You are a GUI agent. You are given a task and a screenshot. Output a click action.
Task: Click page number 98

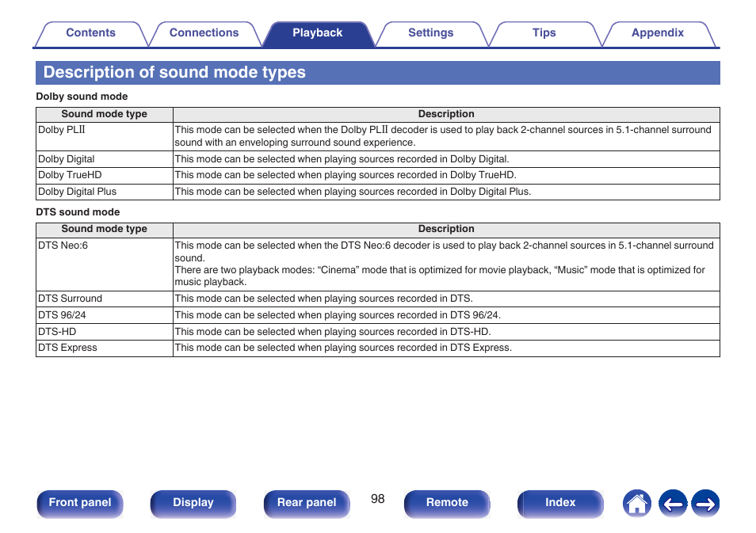pyautogui.click(x=377, y=499)
